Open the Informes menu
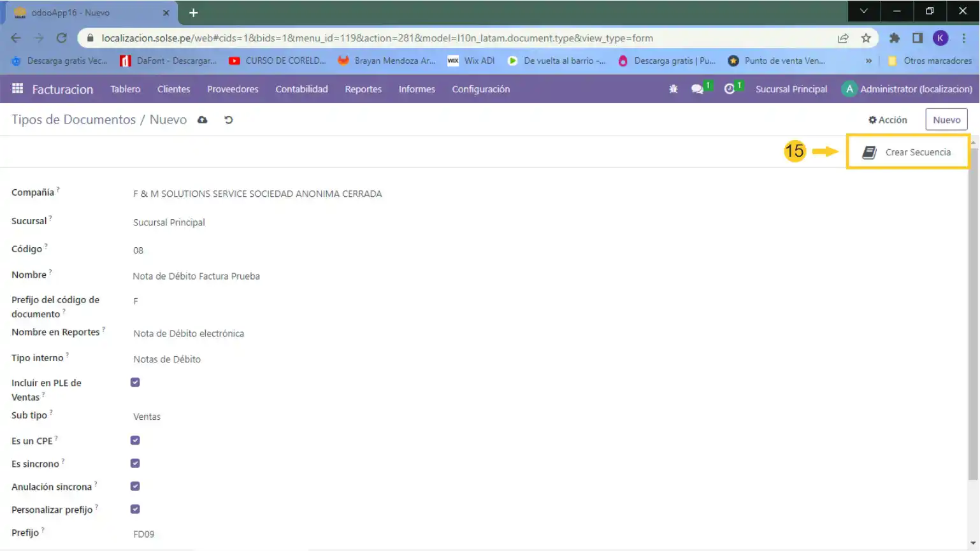Viewport: 980px width, 551px height. [417, 89]
